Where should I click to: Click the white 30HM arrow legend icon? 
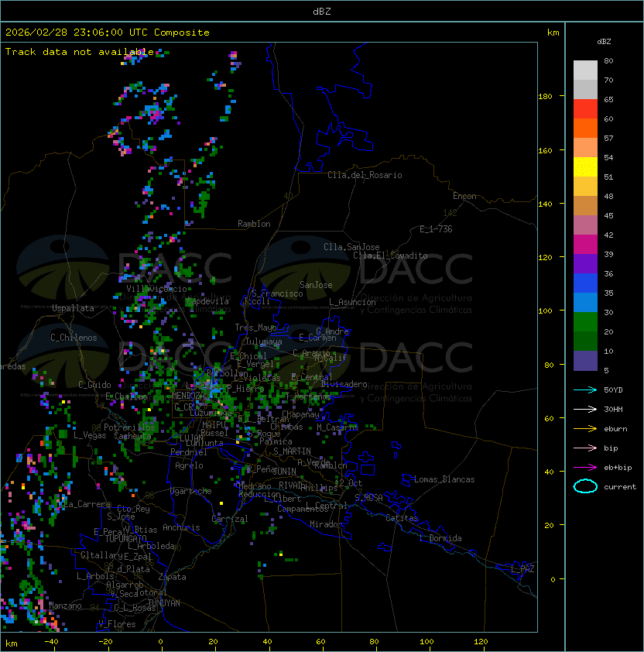[585, 409]
